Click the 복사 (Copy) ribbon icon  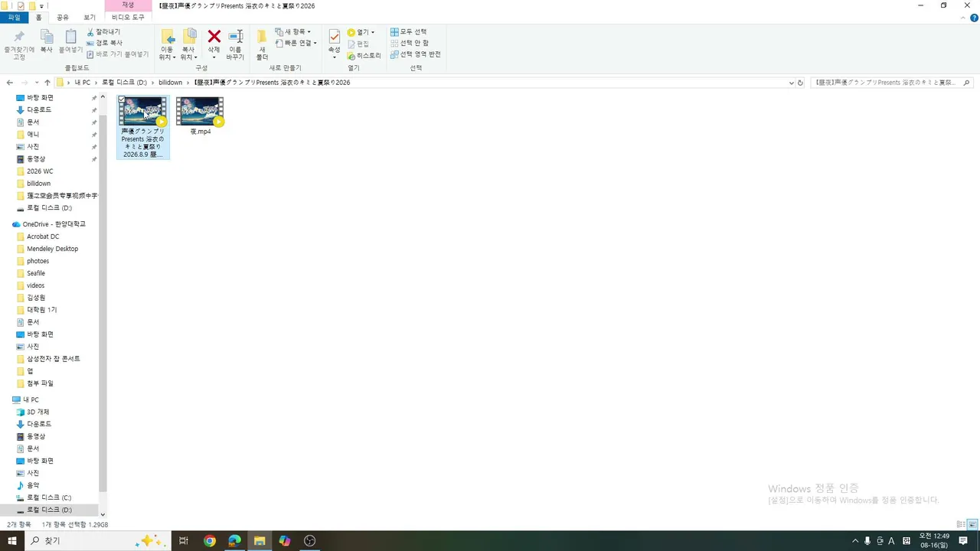(47, 37)
